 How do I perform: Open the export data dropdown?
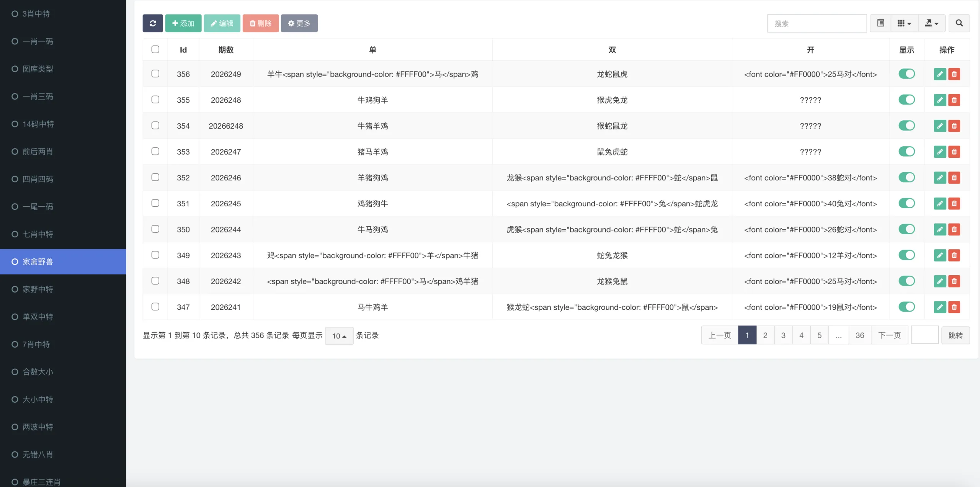932,23
